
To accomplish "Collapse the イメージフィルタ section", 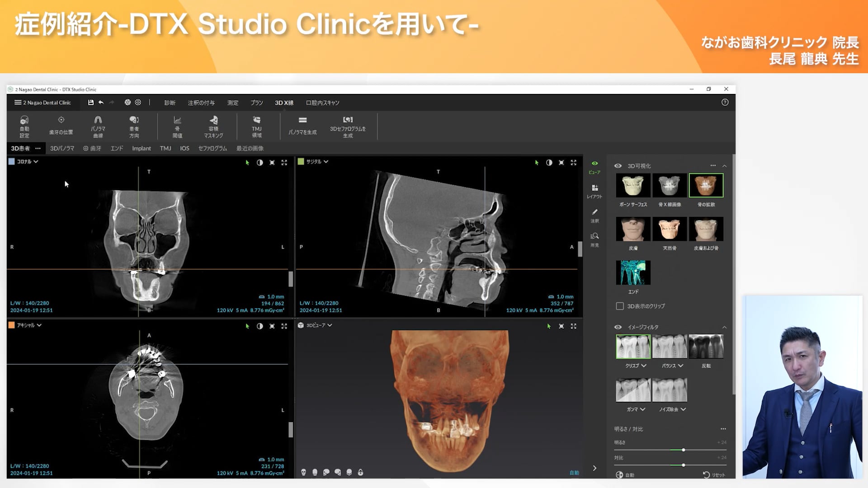I will tap(724, 327).
